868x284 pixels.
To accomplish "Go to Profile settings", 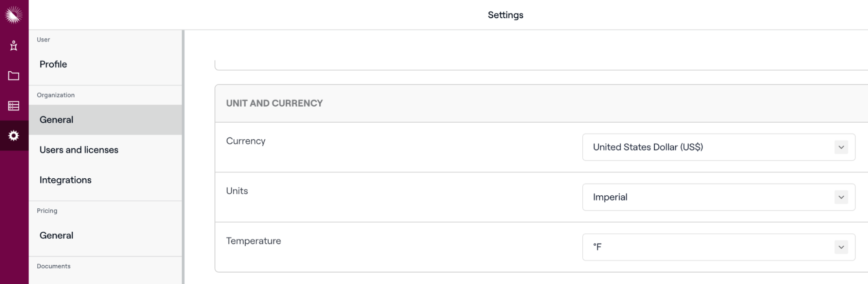I will (53, 64).
